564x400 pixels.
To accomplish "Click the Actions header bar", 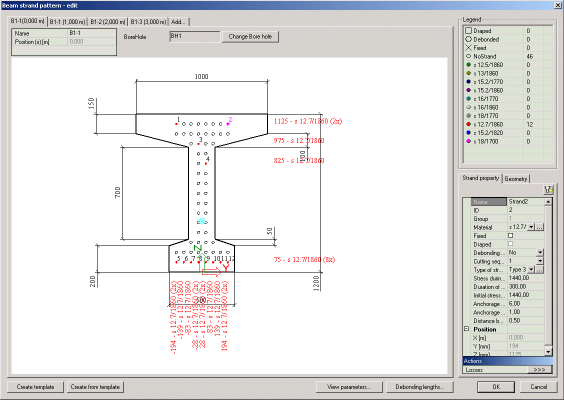I will coord(508,361).
